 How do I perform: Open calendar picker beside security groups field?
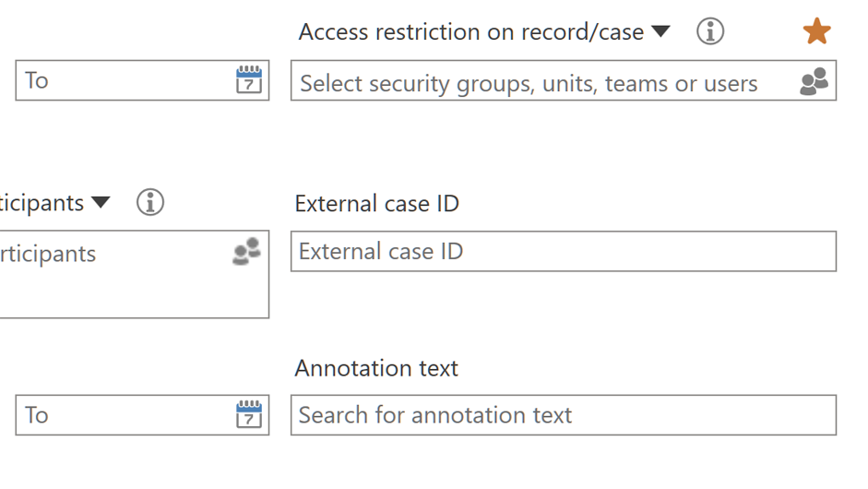[x=249, y=80]
